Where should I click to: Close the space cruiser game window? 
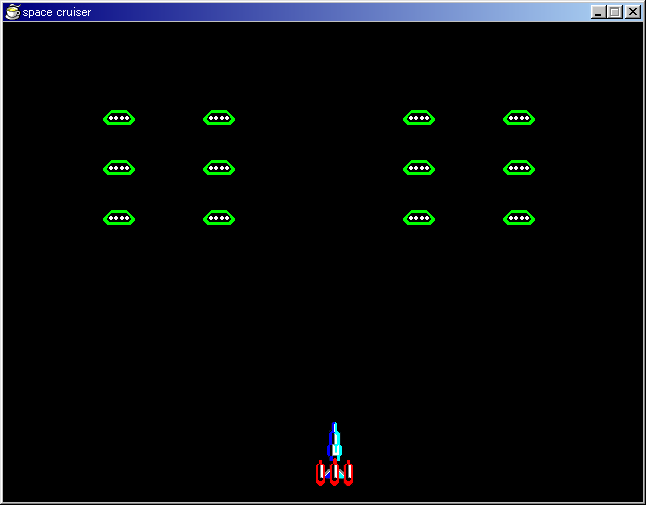point(632,12)
